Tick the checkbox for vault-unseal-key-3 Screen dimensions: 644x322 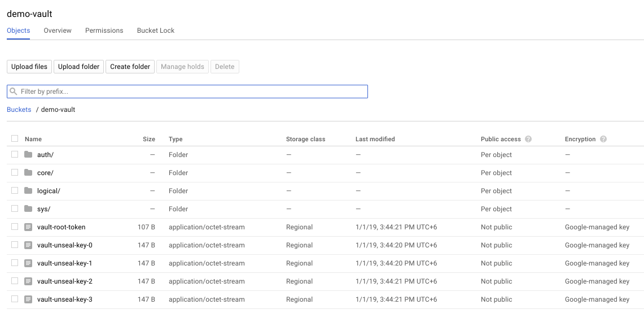tap(15, 299)
